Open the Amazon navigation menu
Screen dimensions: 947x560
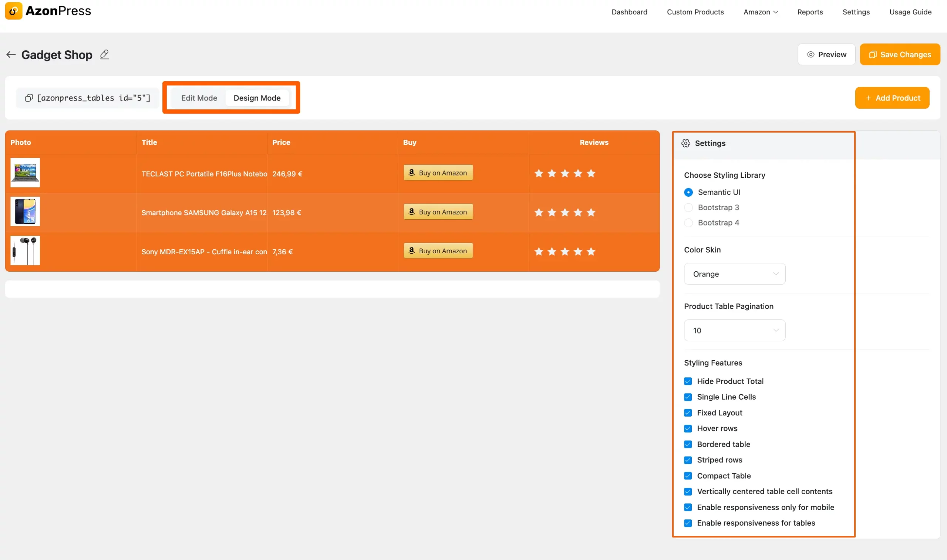pyautogui.click(x=760, y=12)
